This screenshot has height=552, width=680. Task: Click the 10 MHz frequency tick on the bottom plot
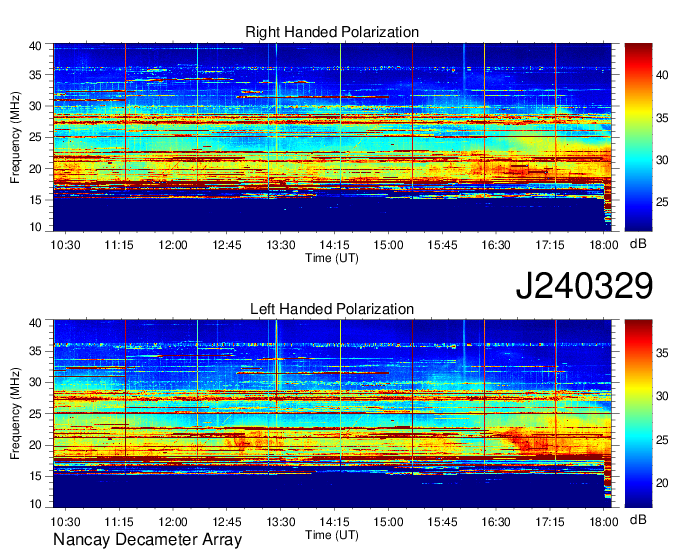35,504
